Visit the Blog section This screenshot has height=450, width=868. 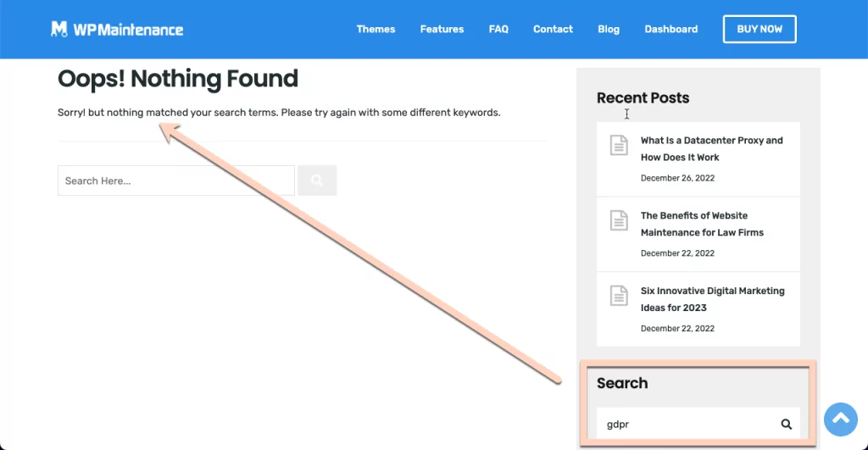(609, 30)
